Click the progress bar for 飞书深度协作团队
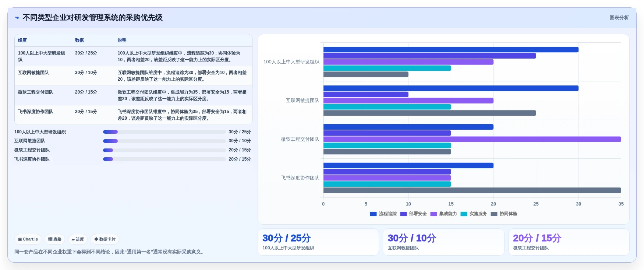Viewport: 644px width, 270px height. pyautogui.click(x=164, y=159)
